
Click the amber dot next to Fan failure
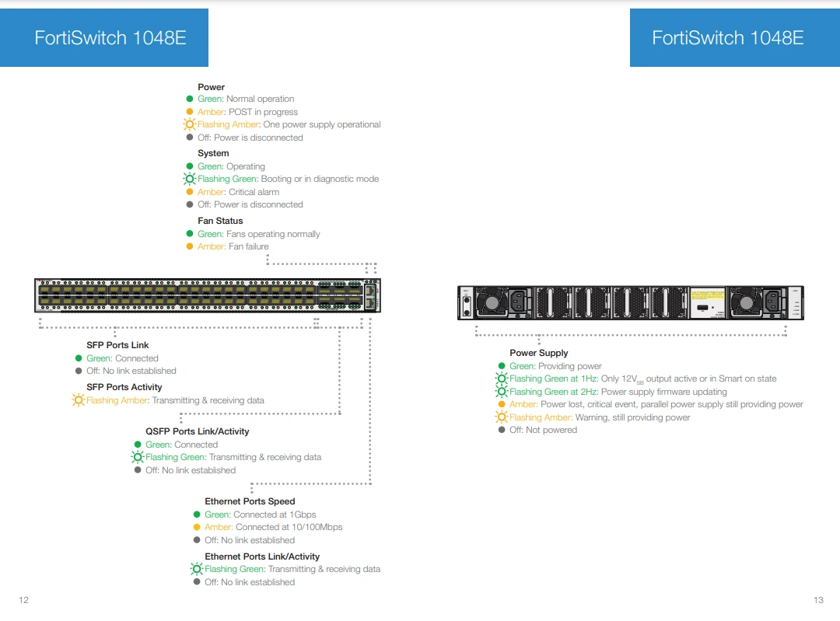(x=190, y=246)
